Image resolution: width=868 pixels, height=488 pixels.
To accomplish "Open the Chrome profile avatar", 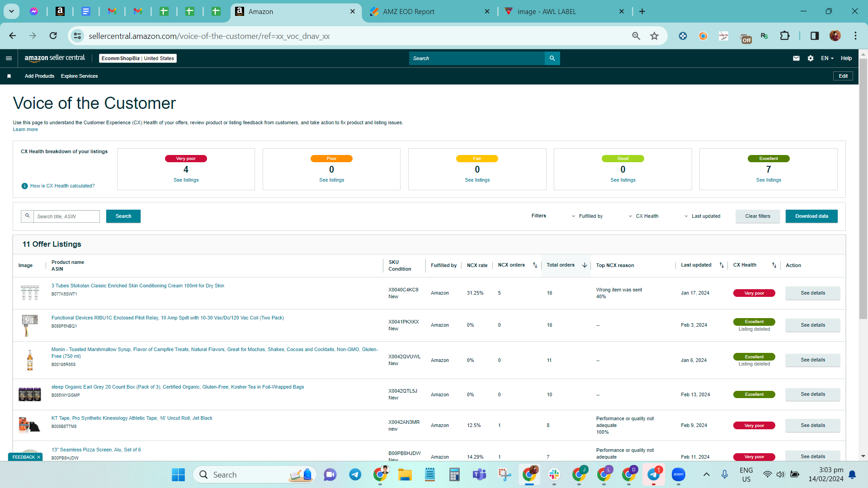I will tap(835, 36).
